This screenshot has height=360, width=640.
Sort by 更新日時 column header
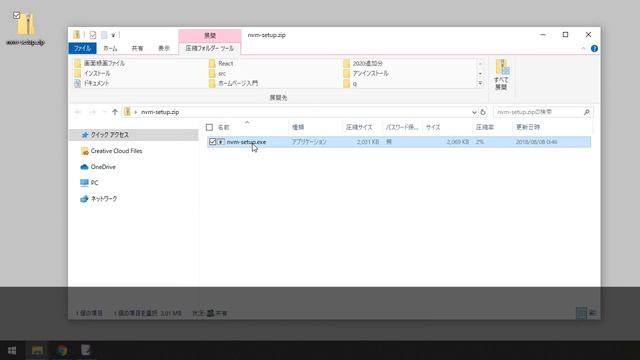click(528, 127)
